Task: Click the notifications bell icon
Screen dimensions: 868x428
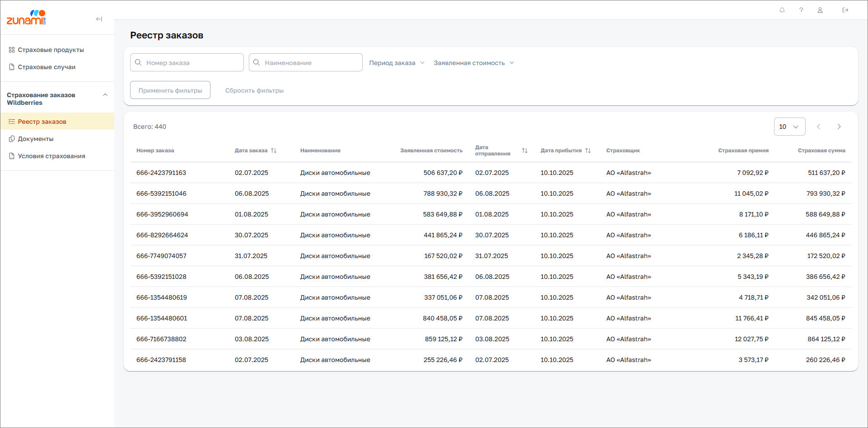Action: click(x=782, y=10)
